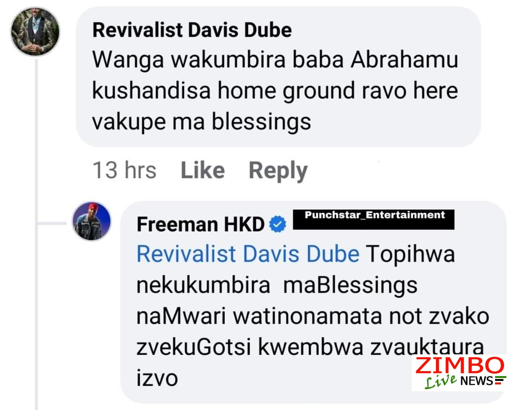
Task: Click the blue verified badge icon
Action: 277,224
